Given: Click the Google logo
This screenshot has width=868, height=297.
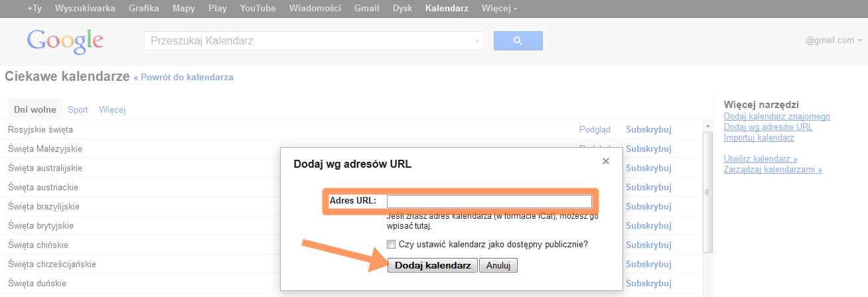Looking at the screenshot, I should (x=65, y=41).
